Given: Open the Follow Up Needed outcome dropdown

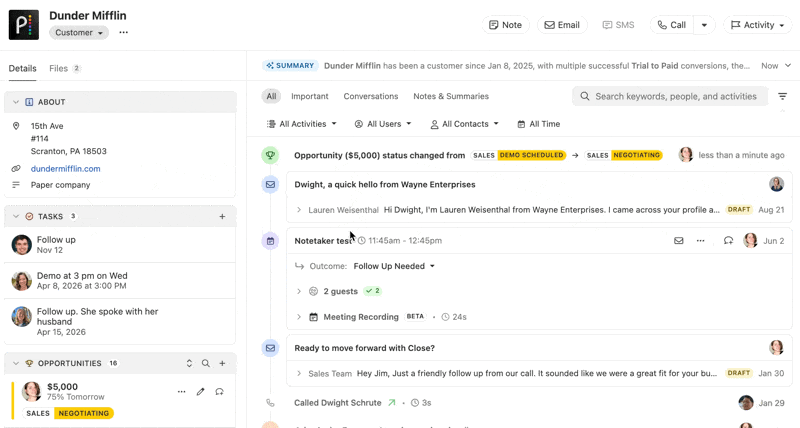Looking at the screenshot, I should (x=394, y=266).
